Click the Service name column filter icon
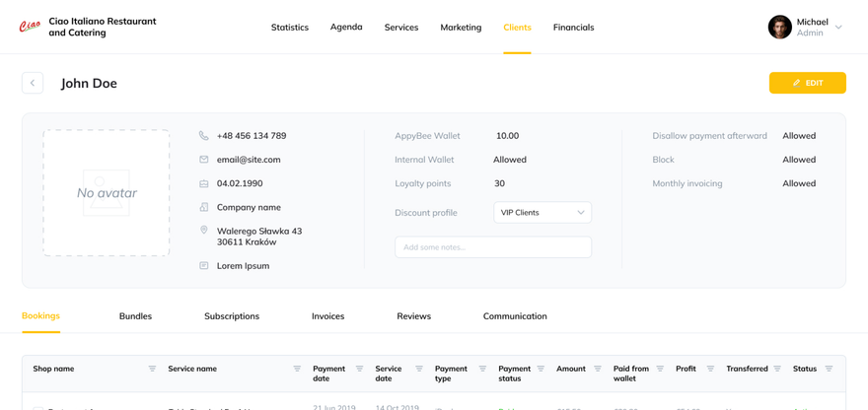The height and width of the screenshot is (410, 868). point(297,369)
